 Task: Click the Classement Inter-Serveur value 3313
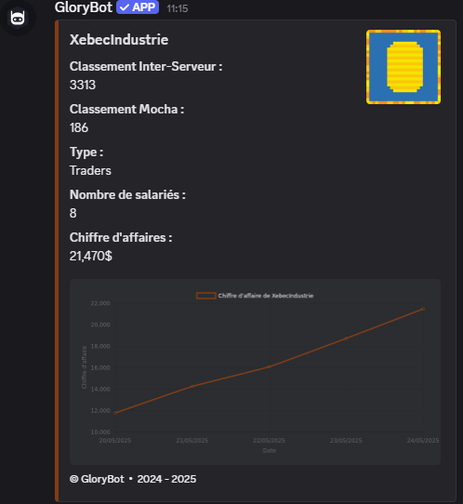pyautogui.click(x=83, y=85)
